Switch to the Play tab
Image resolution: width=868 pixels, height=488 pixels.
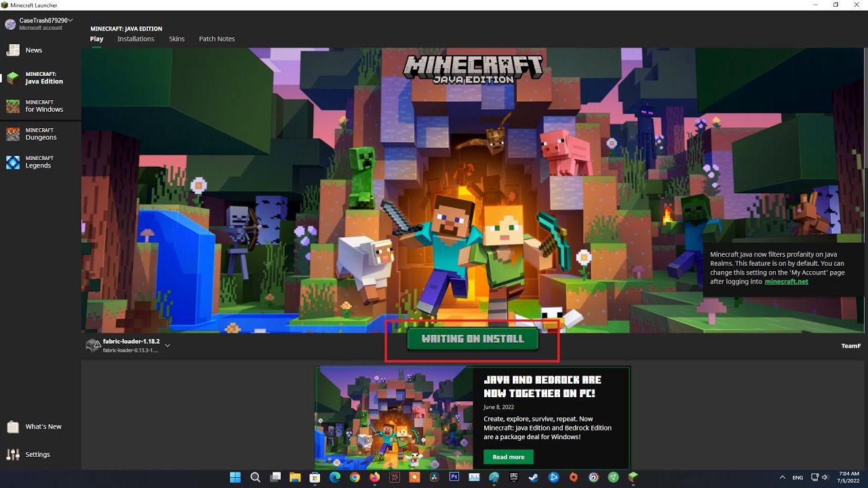[96, 39]
